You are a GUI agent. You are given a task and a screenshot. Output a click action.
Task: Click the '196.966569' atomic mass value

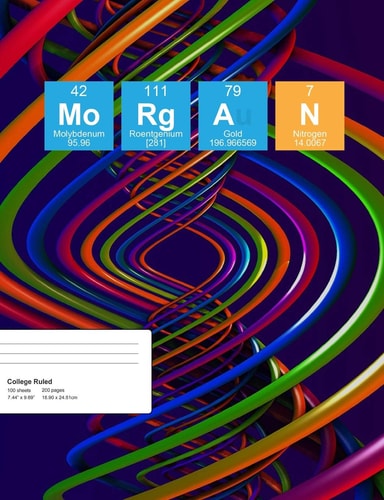click(x=233, y=143)
